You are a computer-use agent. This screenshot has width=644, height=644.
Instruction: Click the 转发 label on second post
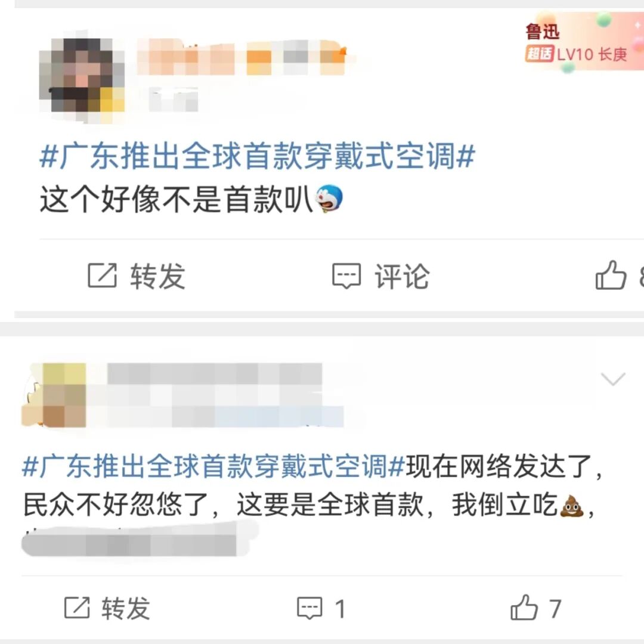tap(126, 608)
